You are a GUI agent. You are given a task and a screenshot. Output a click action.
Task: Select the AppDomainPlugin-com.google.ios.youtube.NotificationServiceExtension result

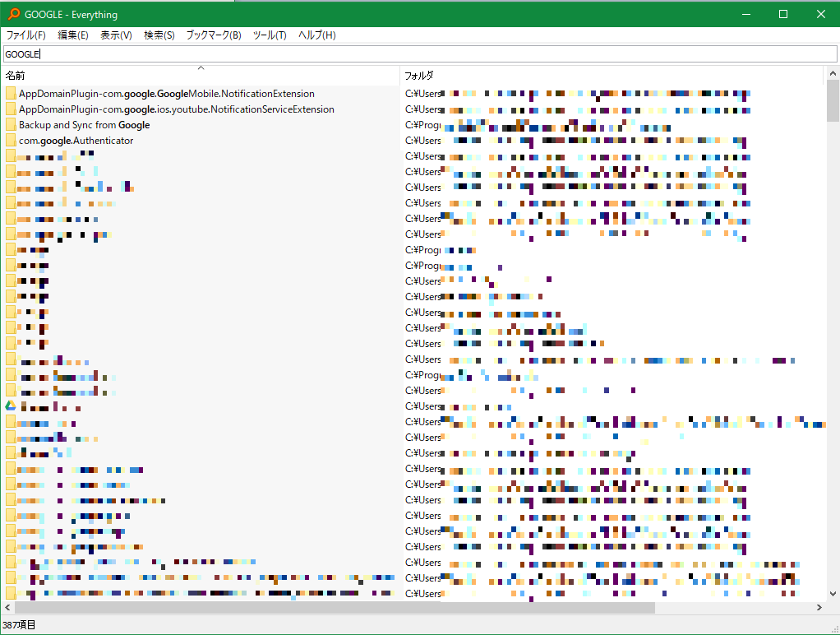coord(176,109)
